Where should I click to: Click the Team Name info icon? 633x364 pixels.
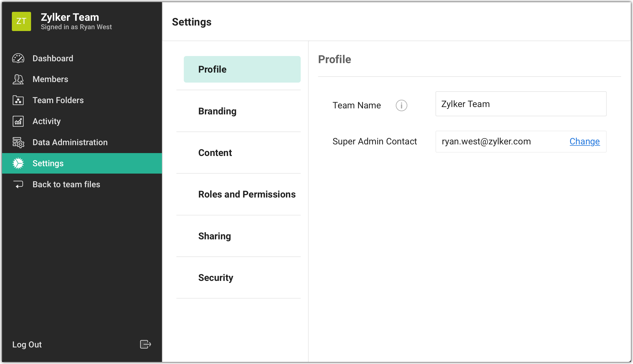pos(401,105)
